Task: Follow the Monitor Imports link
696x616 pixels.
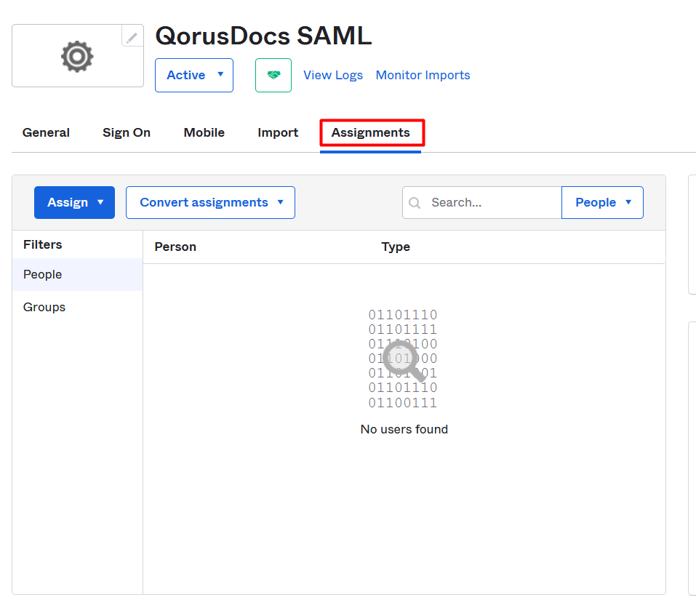Action: point(423,76)
